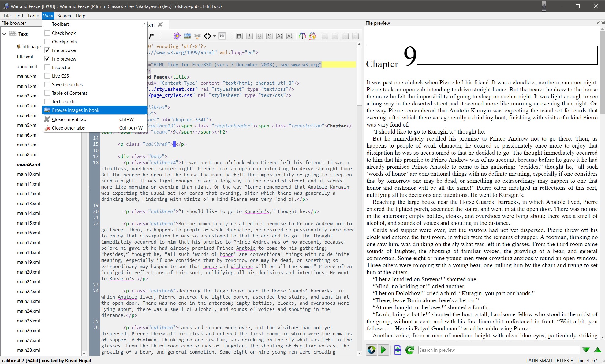
Task: Uncheck the File preview option
Action: point(47,59)
